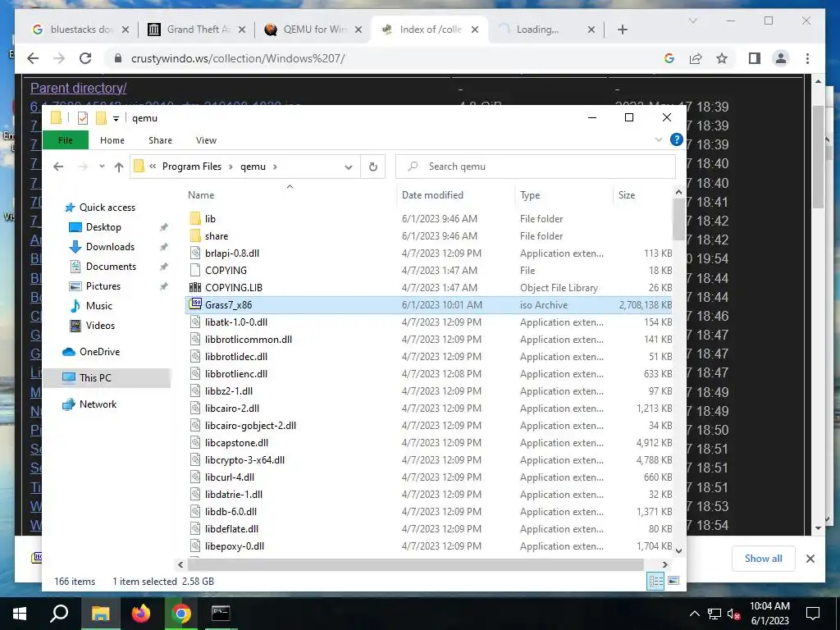Expand the Explorer ribbon chevron

[659, 140]
